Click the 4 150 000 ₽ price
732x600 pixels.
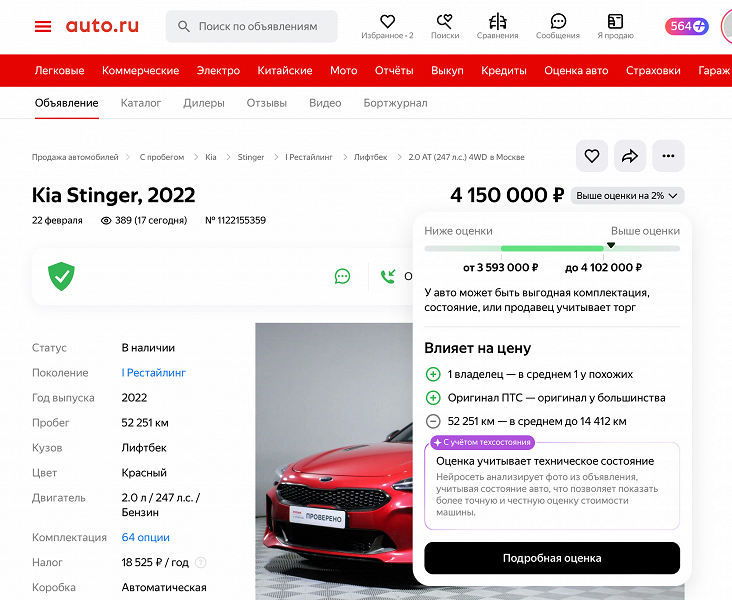coord(507,195)
